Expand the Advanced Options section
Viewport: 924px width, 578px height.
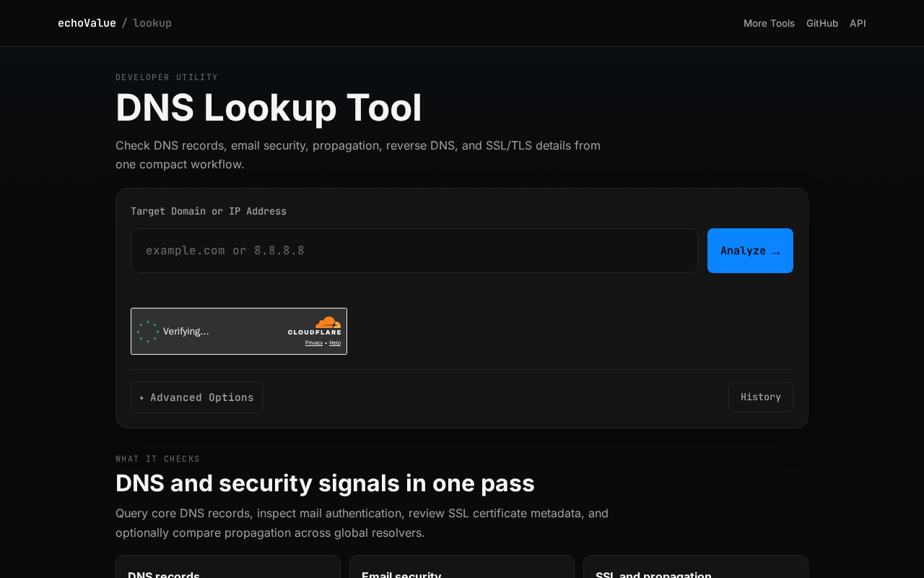(197, 397)
